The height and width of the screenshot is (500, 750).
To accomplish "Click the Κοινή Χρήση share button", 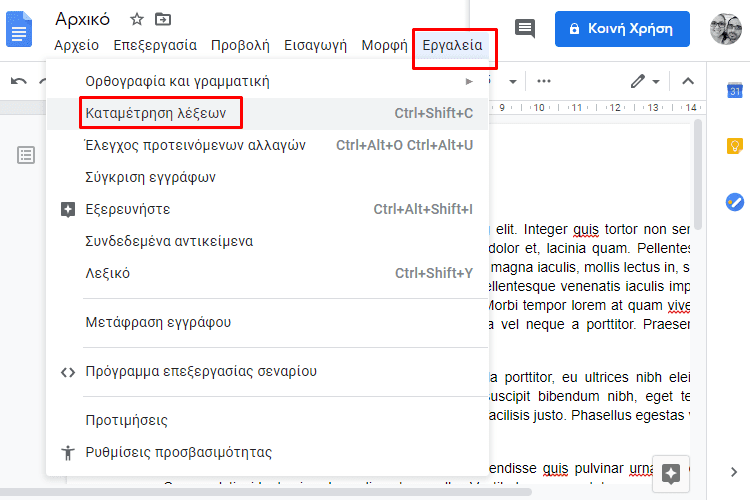I will 622,29.
